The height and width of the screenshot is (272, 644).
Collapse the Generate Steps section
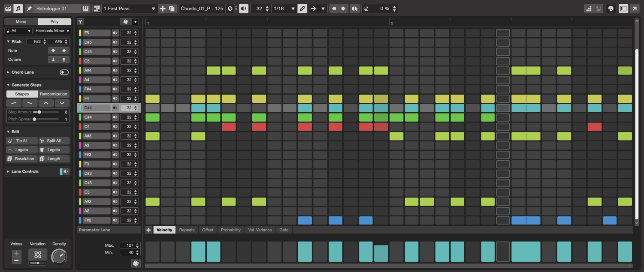click(x=8, y=85)
